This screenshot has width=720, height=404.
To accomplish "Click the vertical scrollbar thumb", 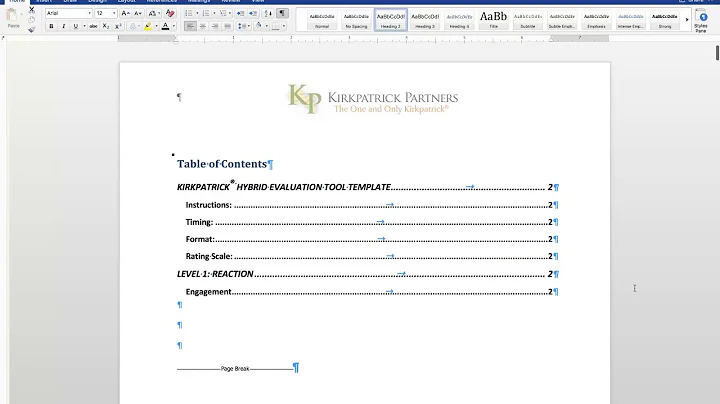I will (x=717, y=52).
